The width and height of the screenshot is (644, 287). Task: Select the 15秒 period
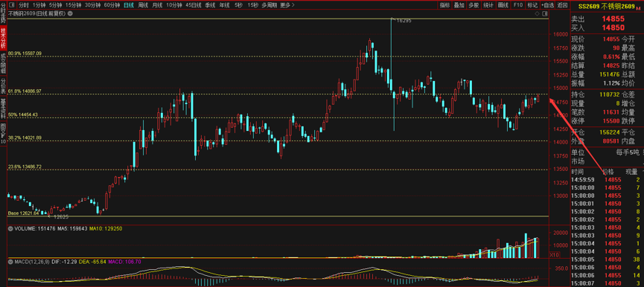(253, 5)
